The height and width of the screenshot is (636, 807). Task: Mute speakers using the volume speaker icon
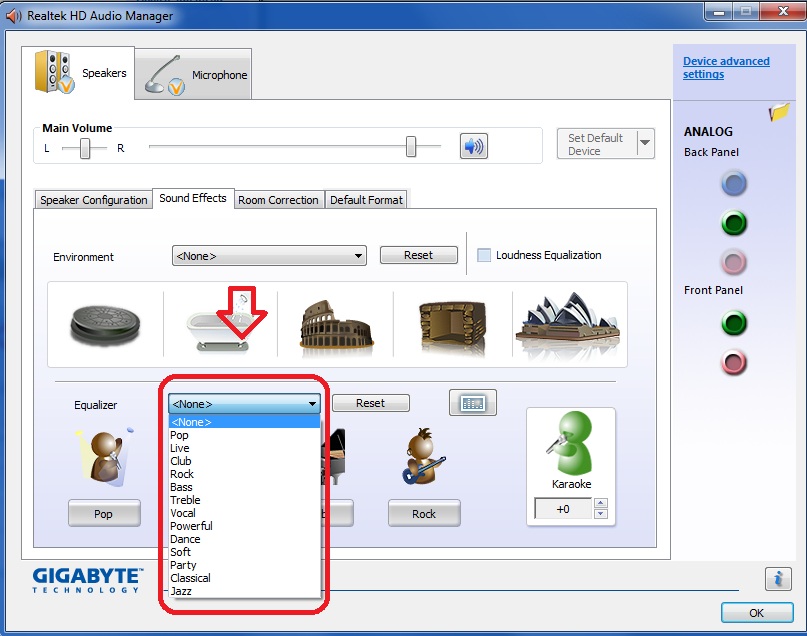click(473, 147)
